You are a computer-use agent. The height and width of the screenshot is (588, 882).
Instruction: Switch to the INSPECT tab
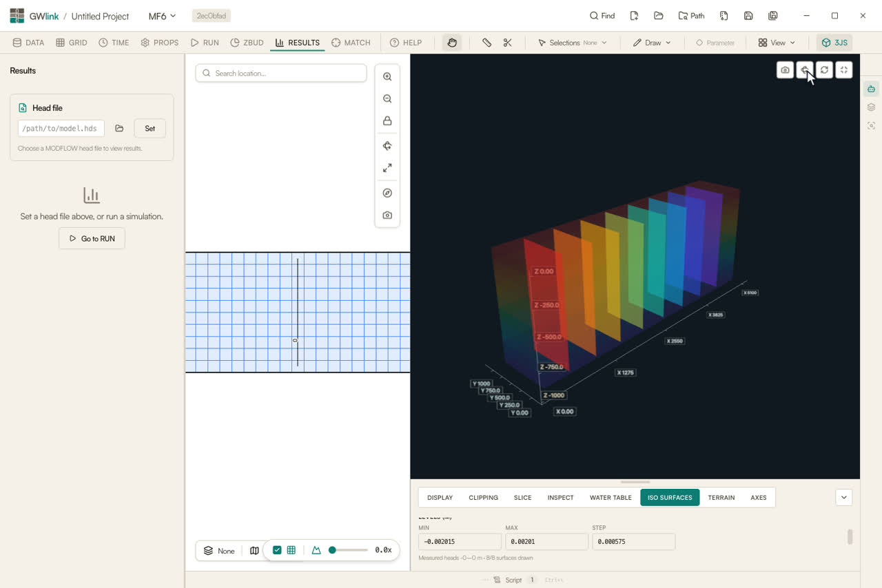click(x=560, y=497)
